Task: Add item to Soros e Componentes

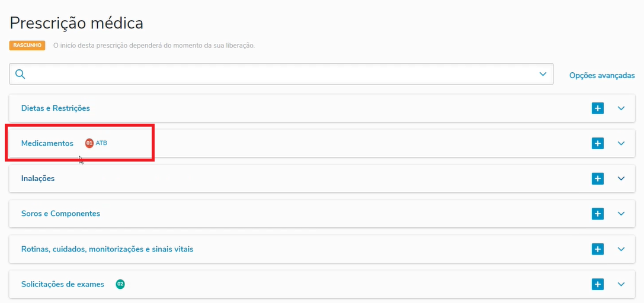Action: pyautogui.click(x=598, y=214)
